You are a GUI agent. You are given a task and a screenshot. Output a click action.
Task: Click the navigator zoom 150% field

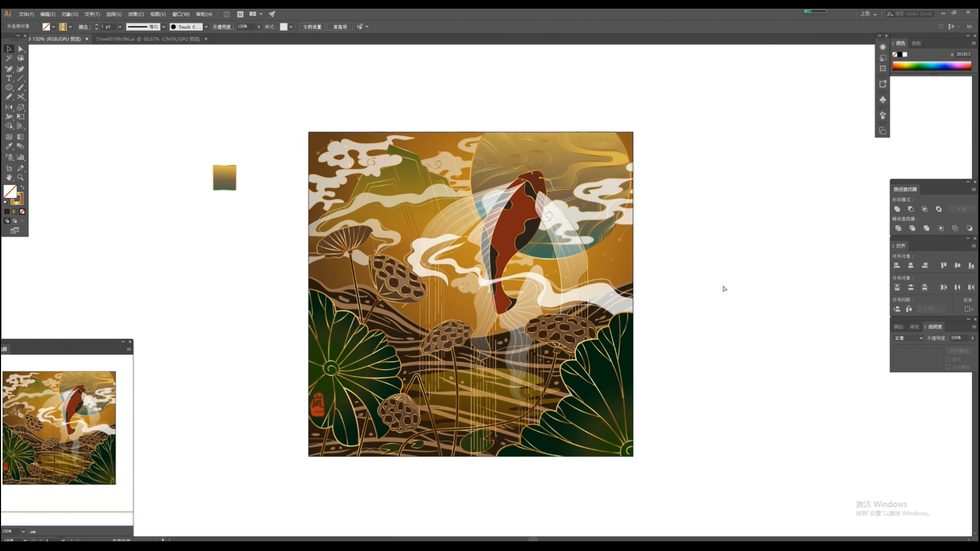(x=10, y=531)
